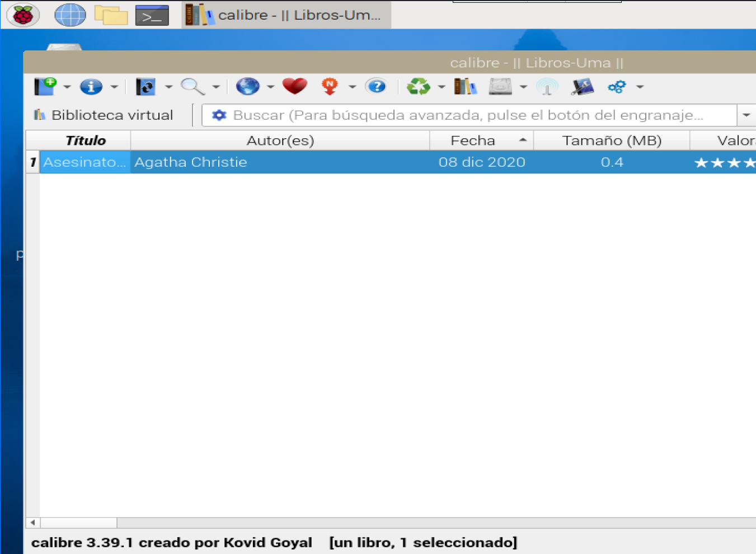Expand the Edit metadata dropdown arrow
This screenshot has width=756, height=554.
114,87
